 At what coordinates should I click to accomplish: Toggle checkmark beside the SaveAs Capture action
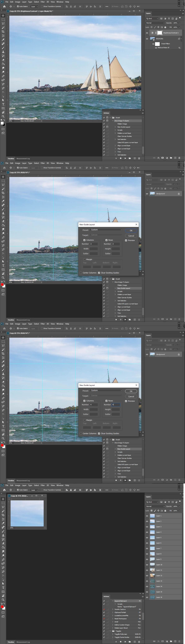point(104,609)
